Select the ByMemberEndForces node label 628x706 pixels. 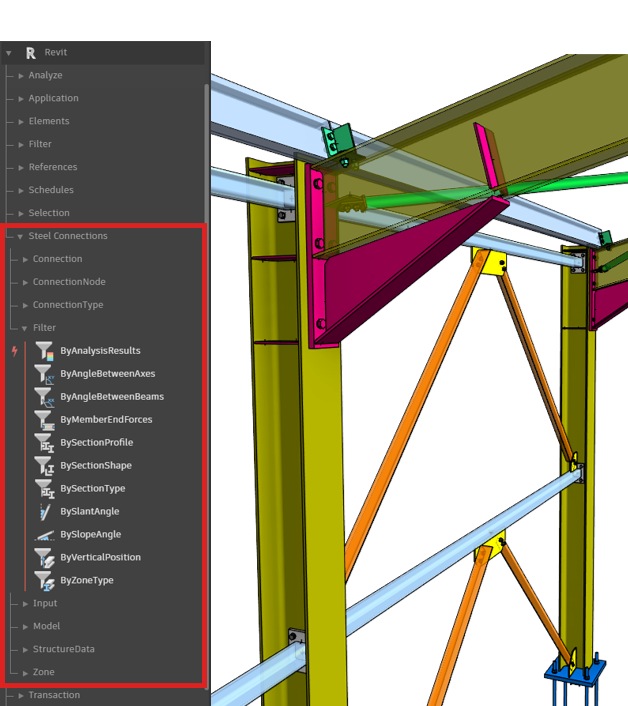tap(106, 419)
